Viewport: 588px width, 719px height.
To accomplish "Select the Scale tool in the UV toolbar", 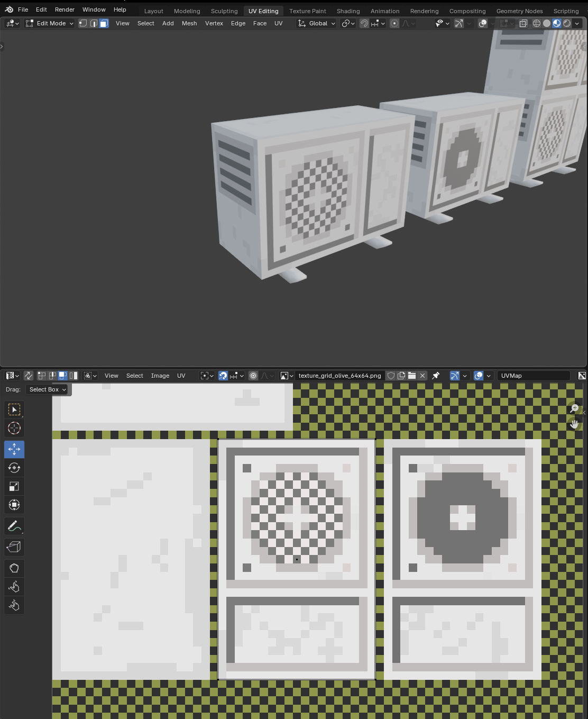I will [x=14, y=486].
